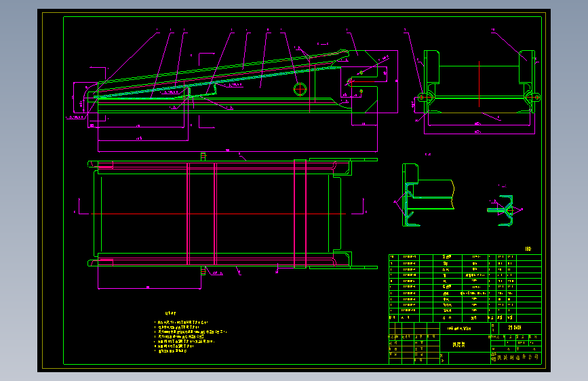Viewport: 588px width, 381px height.
Task: Select the red horizontal centerline in the plan view
Action: tap(218, 214)
